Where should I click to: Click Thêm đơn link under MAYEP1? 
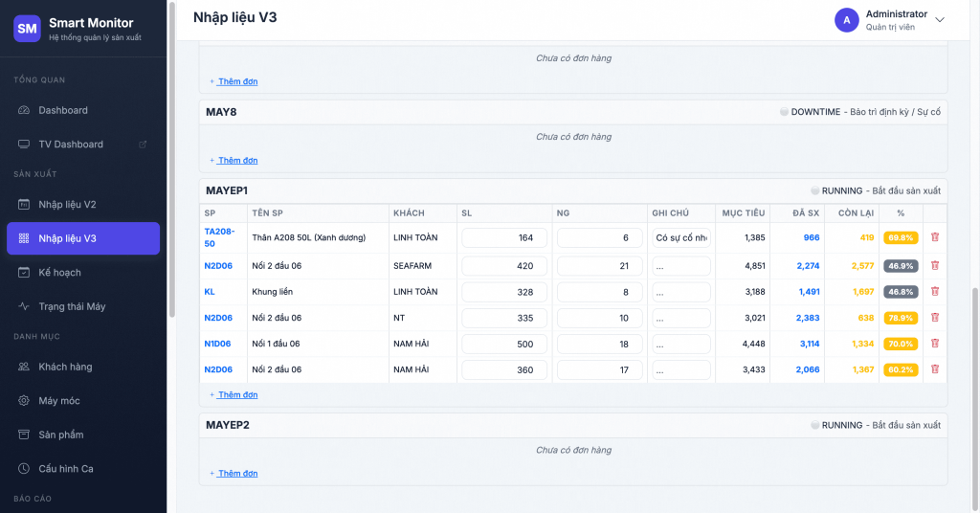(x=237, y=394)
